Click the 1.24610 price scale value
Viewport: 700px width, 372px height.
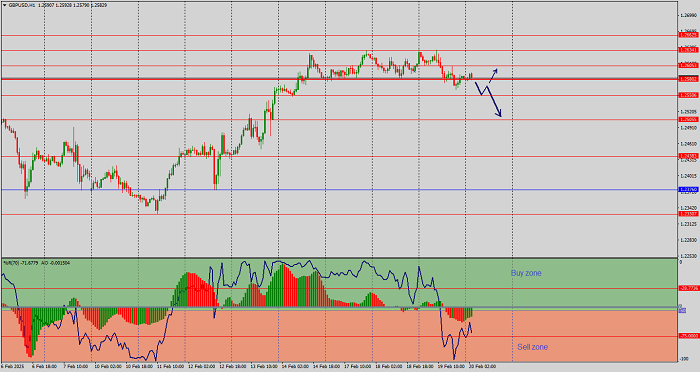click(688, 144)
